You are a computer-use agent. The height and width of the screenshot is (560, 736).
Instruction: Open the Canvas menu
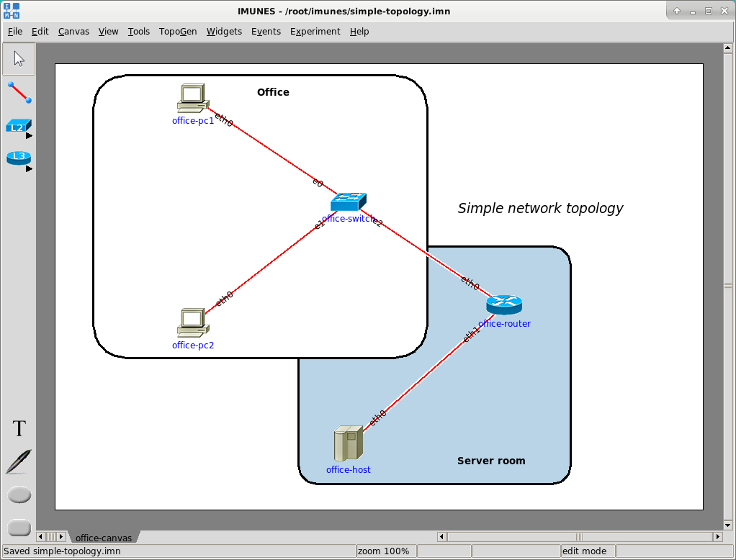[73, 32]
